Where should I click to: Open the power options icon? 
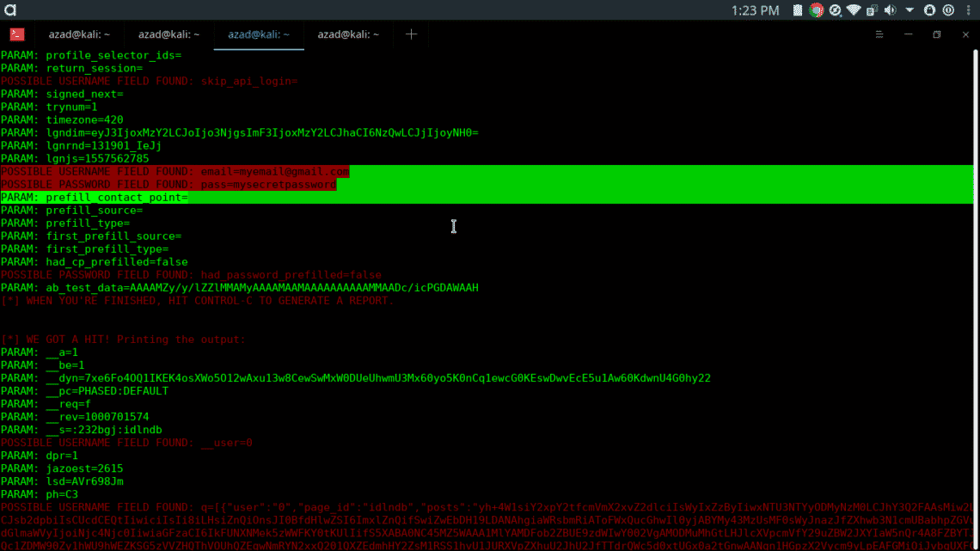948,10
